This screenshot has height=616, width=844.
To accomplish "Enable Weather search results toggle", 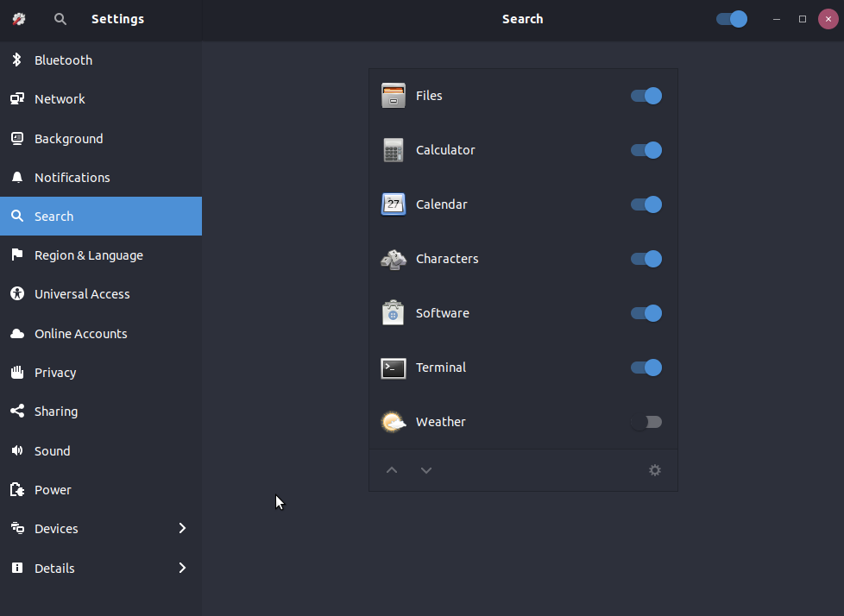I will coord(646,422).
